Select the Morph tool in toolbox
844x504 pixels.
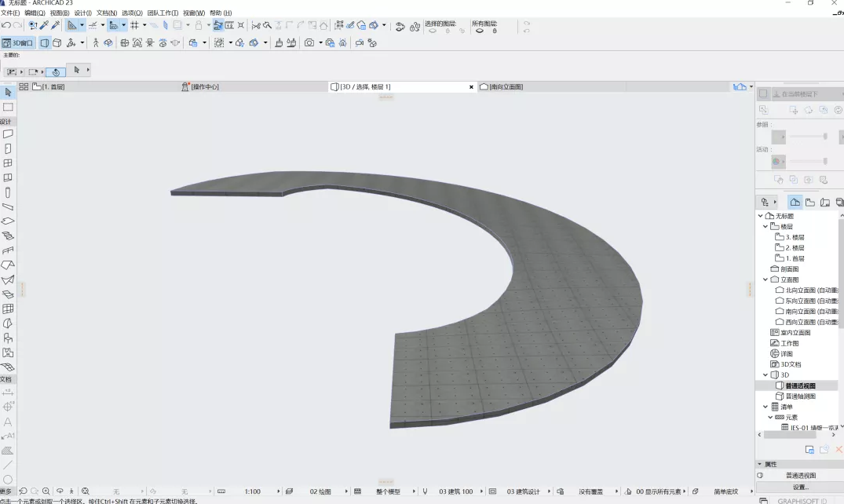coord(8,323)
